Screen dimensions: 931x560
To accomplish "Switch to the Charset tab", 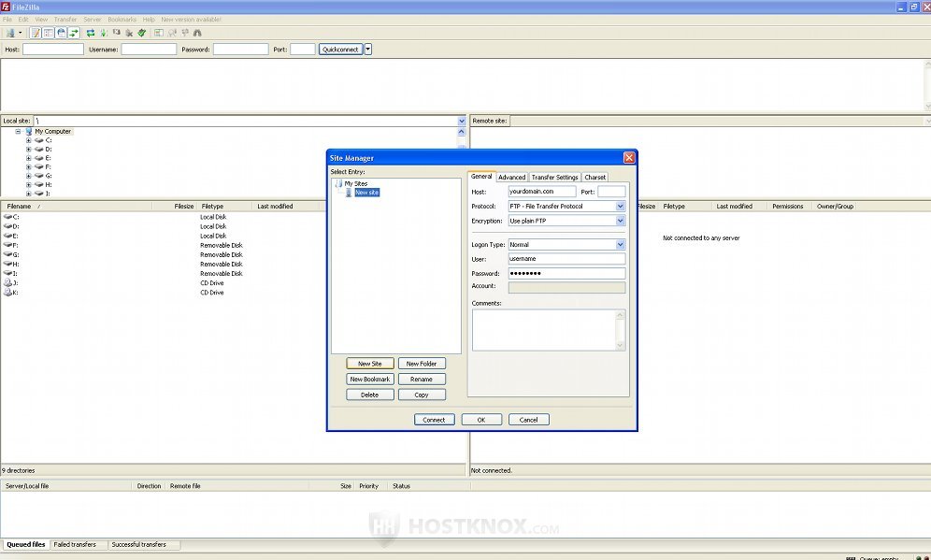I will coord(594,177).
